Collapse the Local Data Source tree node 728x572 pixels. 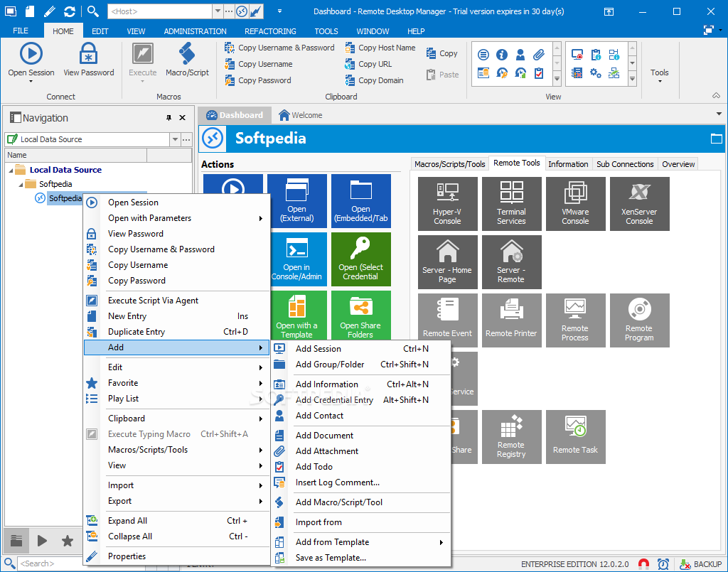pyautogui.click(x=11, y=171)
